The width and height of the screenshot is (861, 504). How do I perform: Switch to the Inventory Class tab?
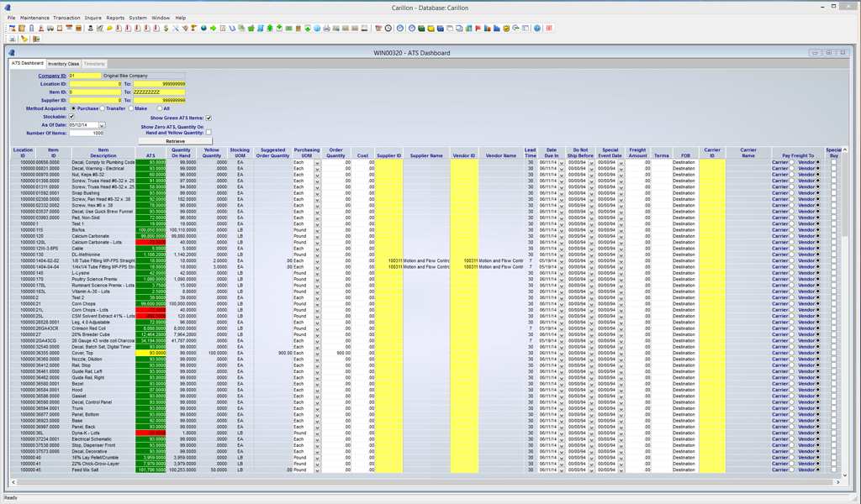click(x=64, y=63)
